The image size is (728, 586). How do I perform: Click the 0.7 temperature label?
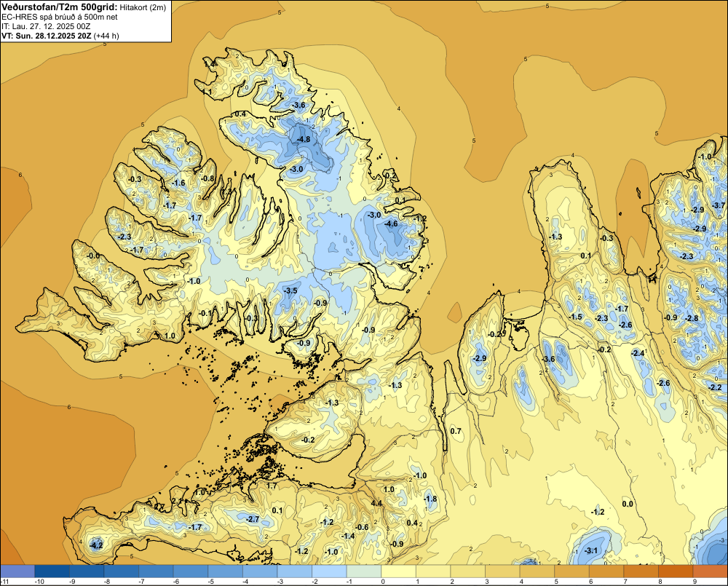pyautogui.click(x=456, y=431)
